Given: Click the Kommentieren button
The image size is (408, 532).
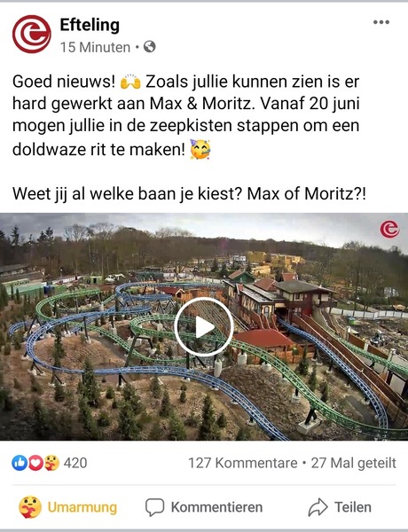Looking at the screenshot, I should point(204,507).
